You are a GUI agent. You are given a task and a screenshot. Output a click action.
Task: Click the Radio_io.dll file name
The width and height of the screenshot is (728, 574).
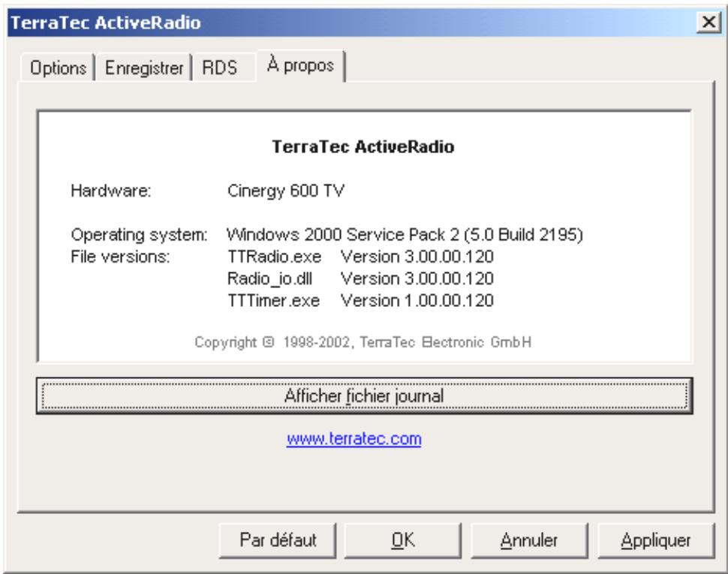click(269, 279)
